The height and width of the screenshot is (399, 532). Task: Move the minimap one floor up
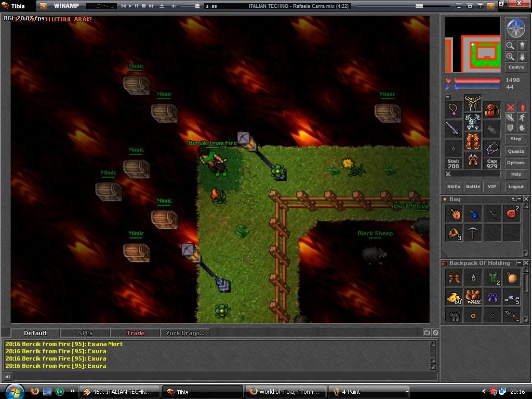522,46
